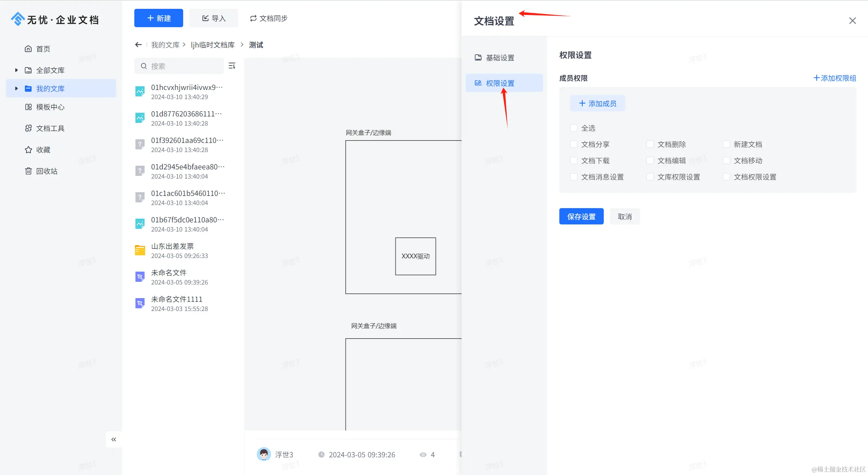868x475 pixels.
Task: Collapse sidebar with double-chevron icon
Action: coord(114,439)
